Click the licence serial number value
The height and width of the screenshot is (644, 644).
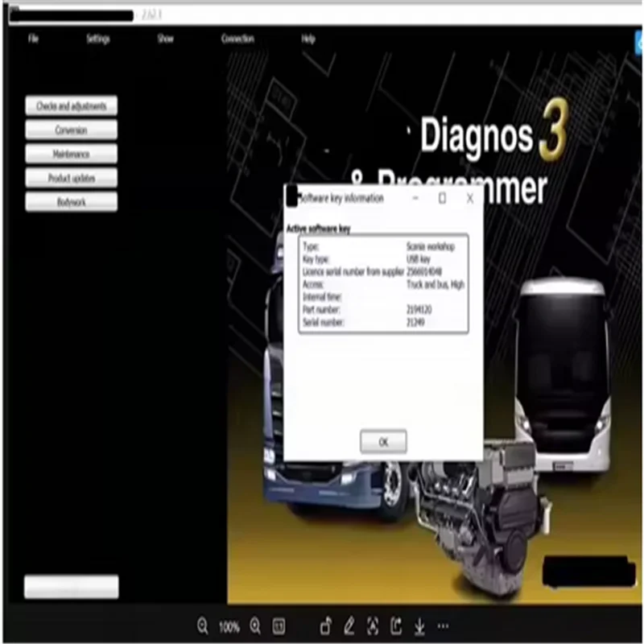tap(424, 272)
